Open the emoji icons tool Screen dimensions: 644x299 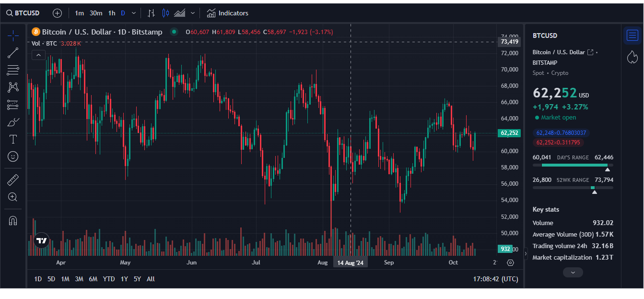[x=13, y=156]
